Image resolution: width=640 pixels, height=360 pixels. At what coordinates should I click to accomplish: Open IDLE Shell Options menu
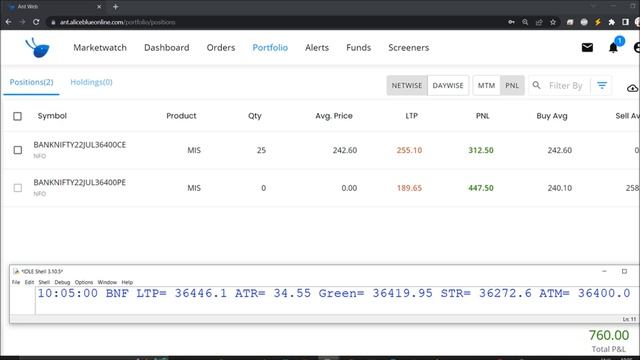[84, 282]
